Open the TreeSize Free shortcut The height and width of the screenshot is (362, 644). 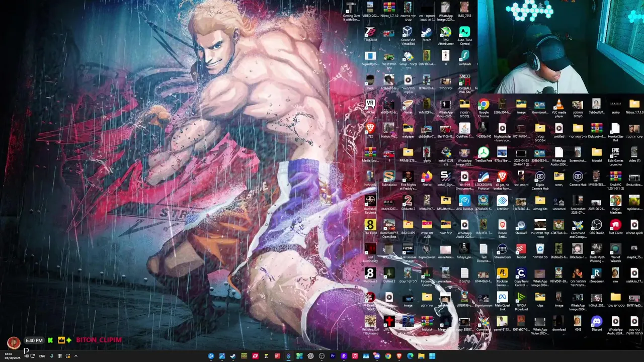pos(484,155)
